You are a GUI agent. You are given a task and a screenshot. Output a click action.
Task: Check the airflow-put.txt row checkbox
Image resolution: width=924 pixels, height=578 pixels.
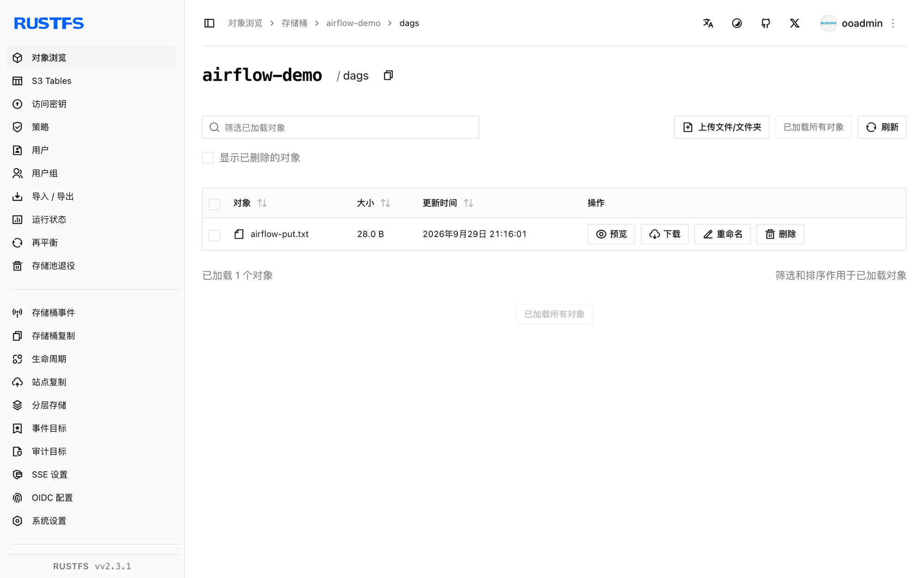click(214, 235)
